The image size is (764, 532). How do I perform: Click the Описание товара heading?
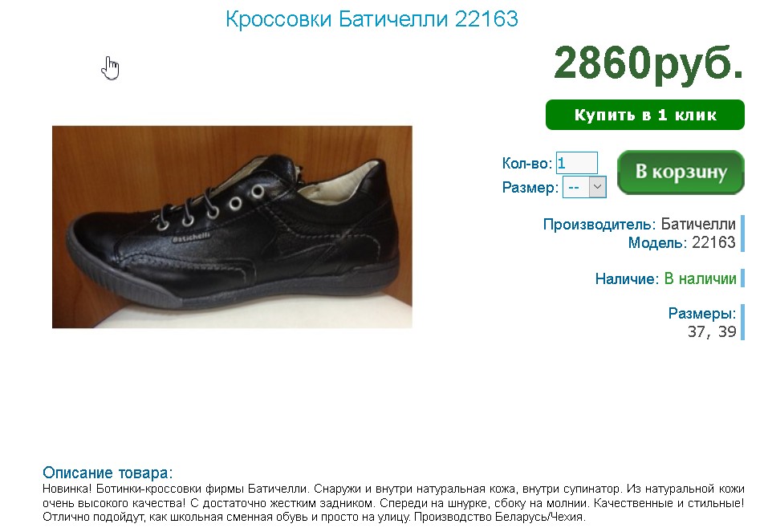pos(108,473)
